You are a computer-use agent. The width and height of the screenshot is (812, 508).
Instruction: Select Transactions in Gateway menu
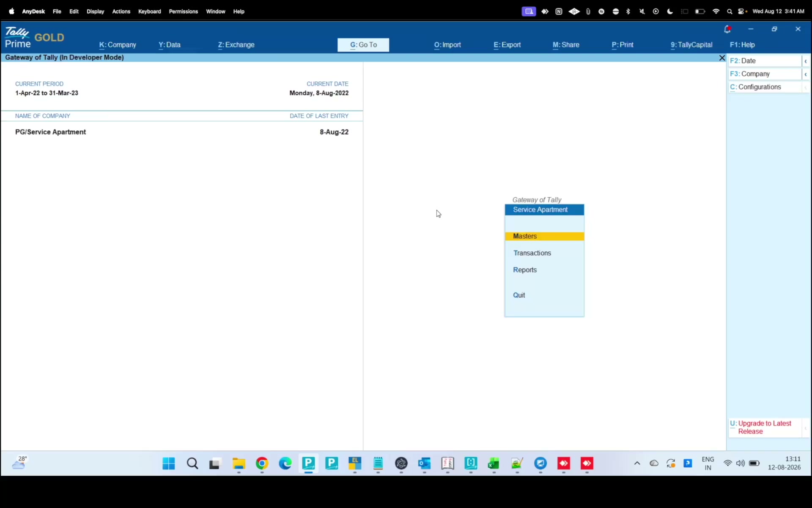coord(532,253)
